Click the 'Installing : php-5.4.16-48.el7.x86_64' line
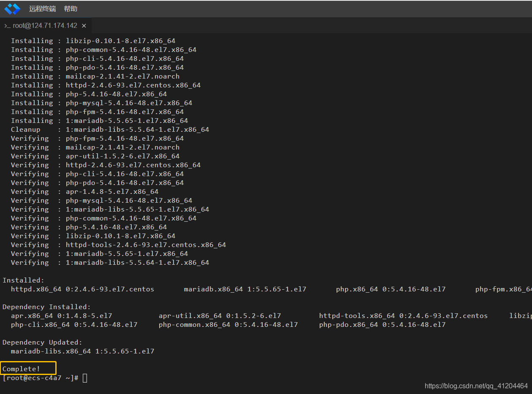 tap(89, 94)
